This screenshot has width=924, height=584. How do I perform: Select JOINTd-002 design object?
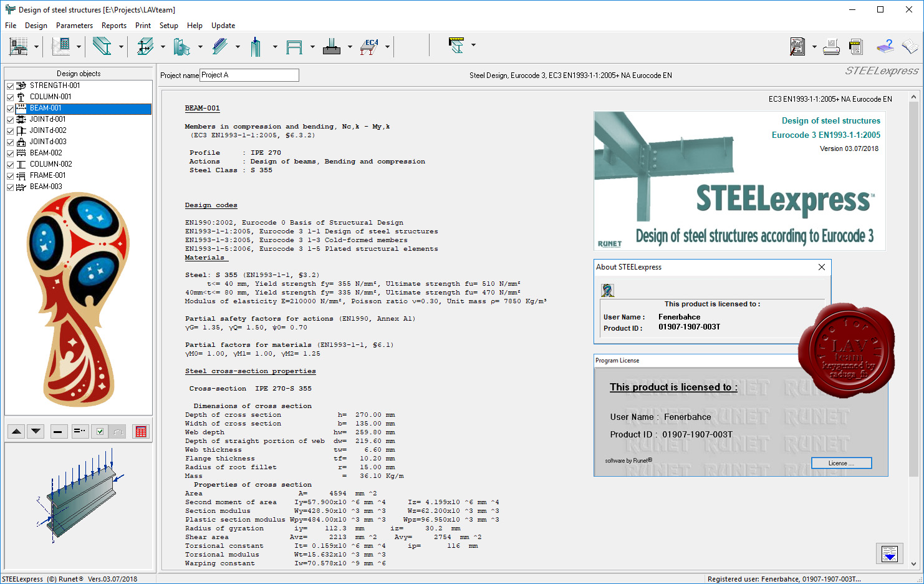[48, 130]
